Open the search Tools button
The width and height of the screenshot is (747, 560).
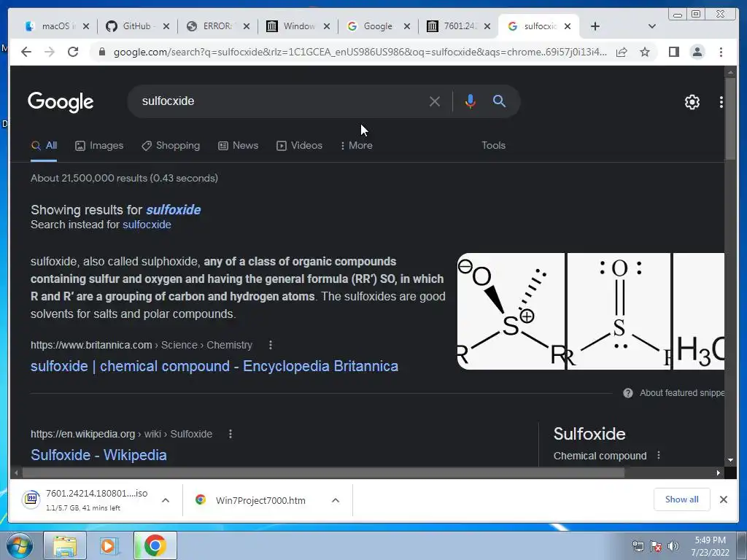pos(493,145)
